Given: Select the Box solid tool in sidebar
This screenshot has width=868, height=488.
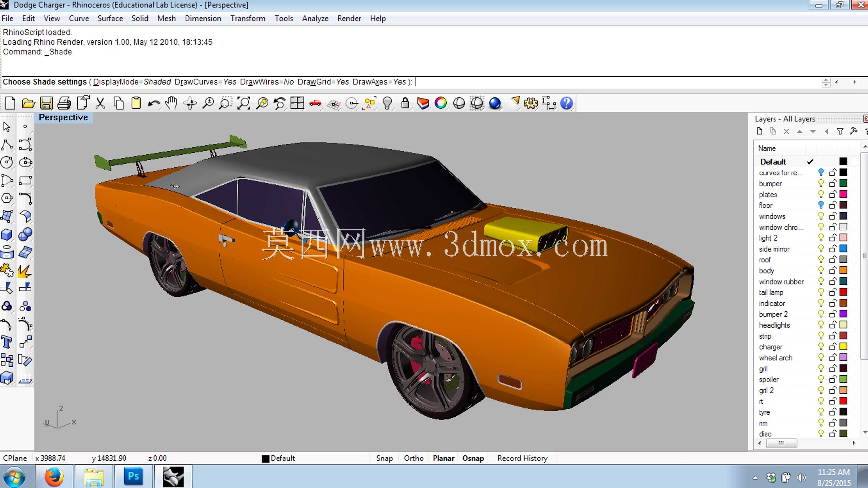Looking at the screenshot, I should point(7,234).
